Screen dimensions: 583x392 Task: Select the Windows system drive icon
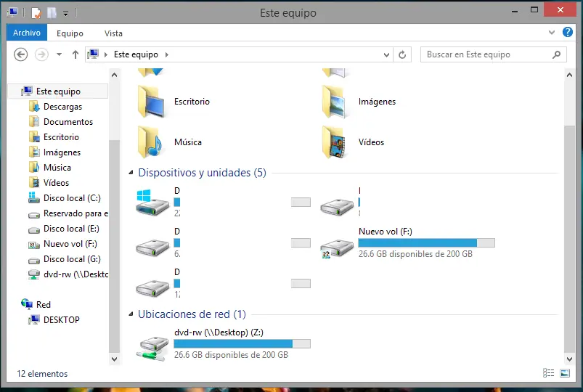click(152, 203)
